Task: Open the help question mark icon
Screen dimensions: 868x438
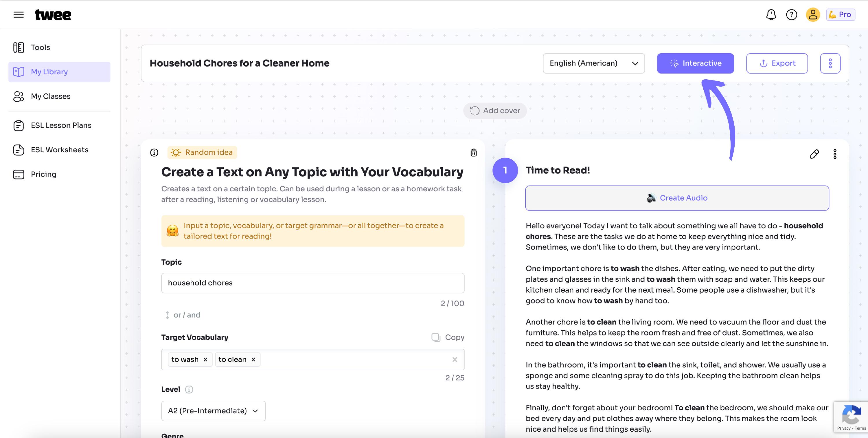Action: tap(792, 14)
